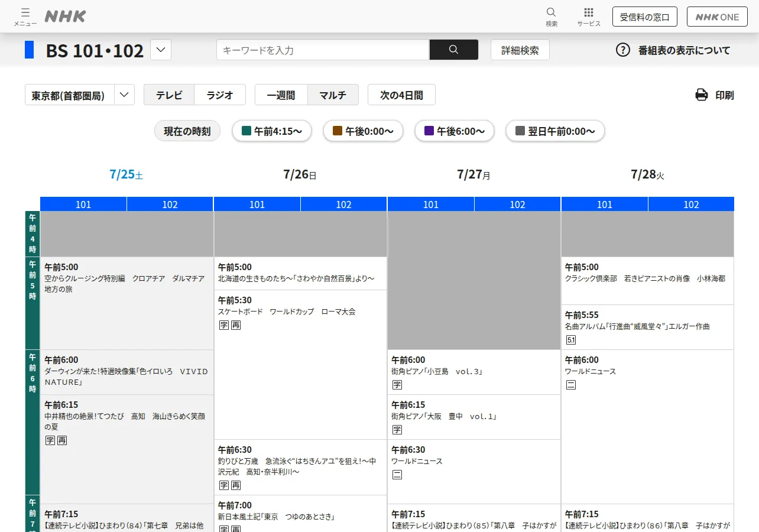The height and width of the screenshot is (532, 759).
Task: Select the 7/28火 date header
Action: point(648,174)
